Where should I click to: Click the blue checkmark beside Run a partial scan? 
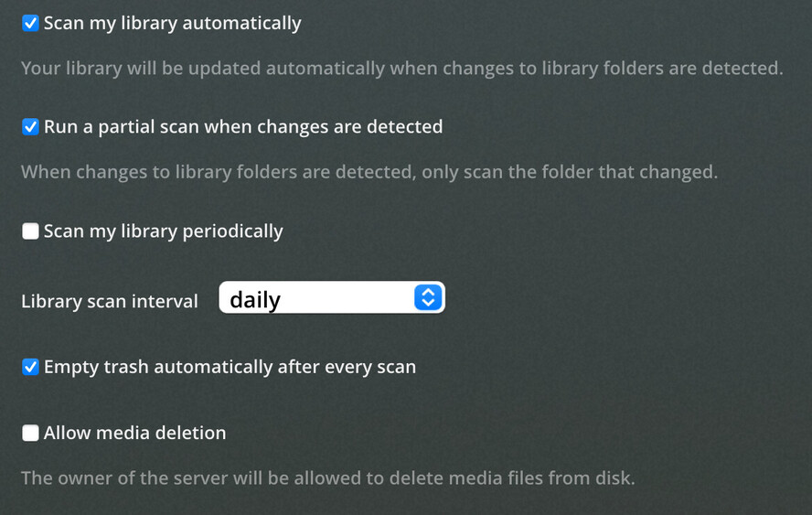pyautogui.click(x=30, y=126)
